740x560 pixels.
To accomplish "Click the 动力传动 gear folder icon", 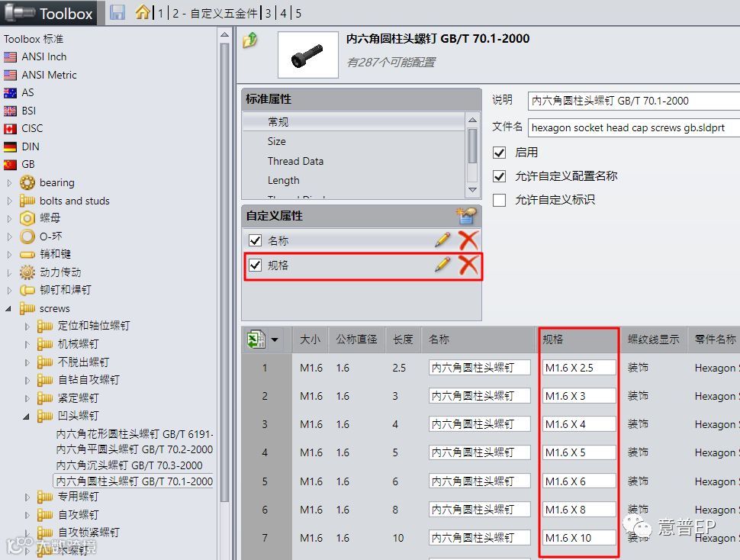I will coord(27,272).
